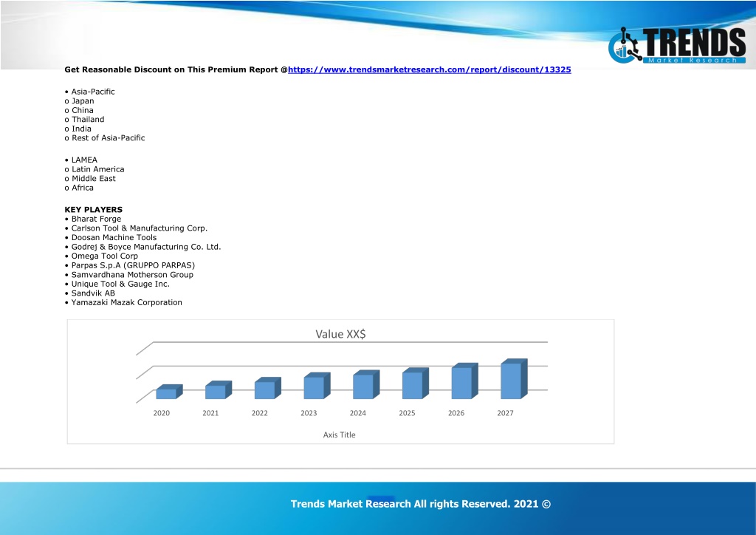Click the 2027 bar in chart
756x535 pixels.
point(514,379)
